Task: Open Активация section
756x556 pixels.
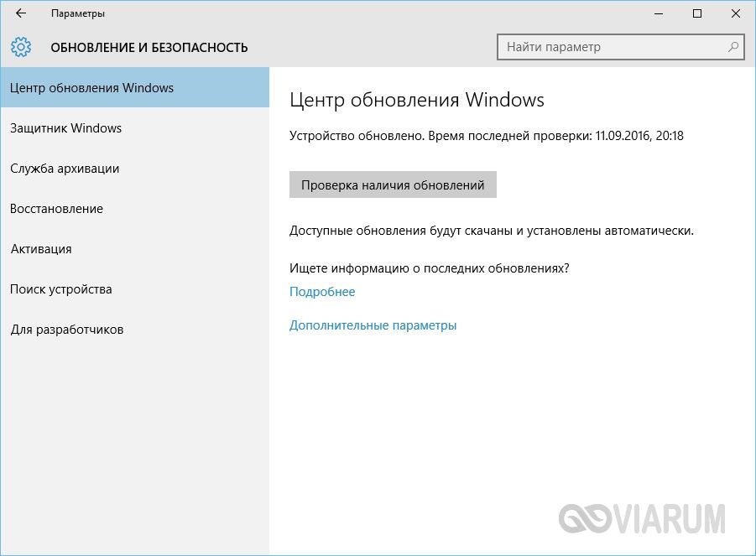Action: [x=134, y=249]
